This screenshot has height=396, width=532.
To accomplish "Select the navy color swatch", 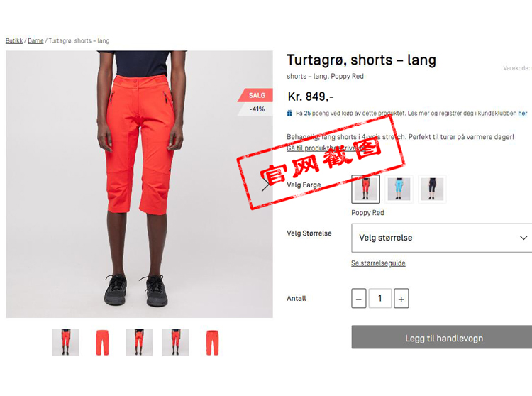I will 432,189.
